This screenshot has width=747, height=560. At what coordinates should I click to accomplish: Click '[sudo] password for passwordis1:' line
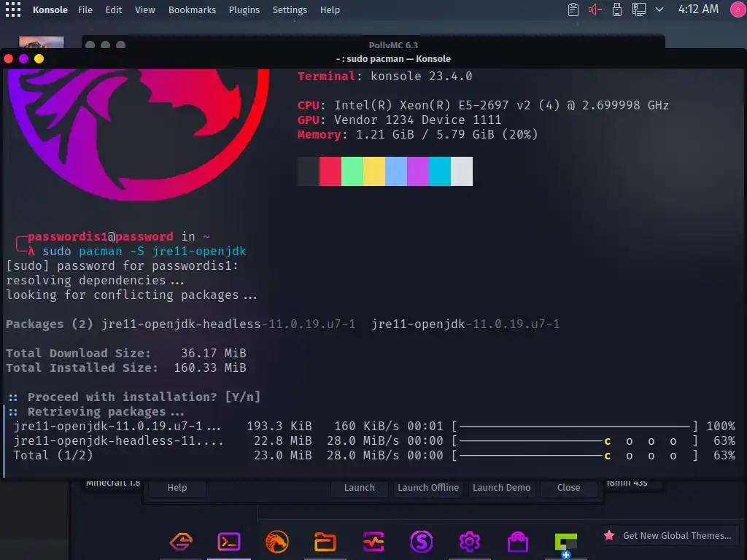coord(122,265)
